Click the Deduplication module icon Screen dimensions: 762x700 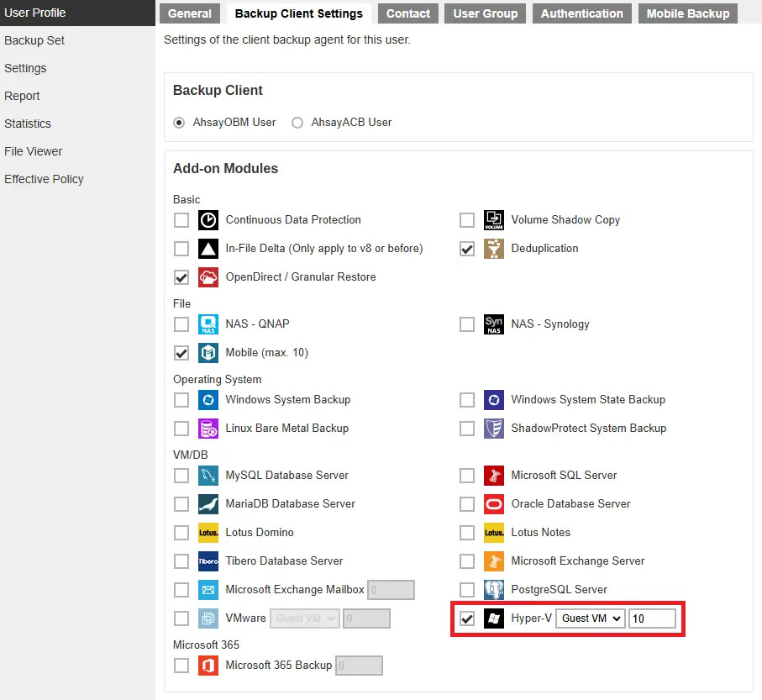494,249
